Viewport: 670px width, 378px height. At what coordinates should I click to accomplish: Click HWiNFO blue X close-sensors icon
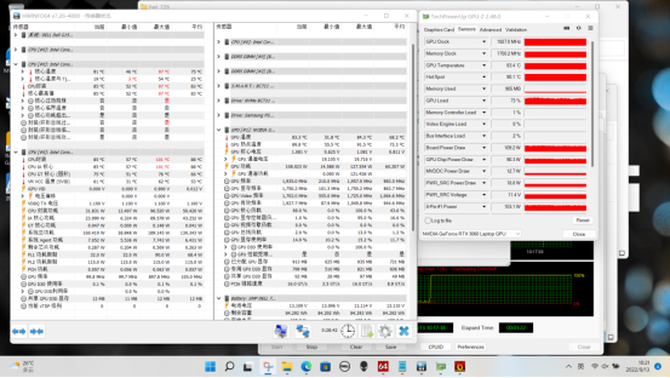(x=404, y=331)
